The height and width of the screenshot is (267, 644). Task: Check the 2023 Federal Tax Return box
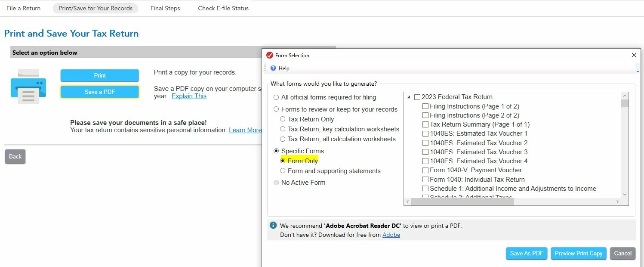(417, 97)
